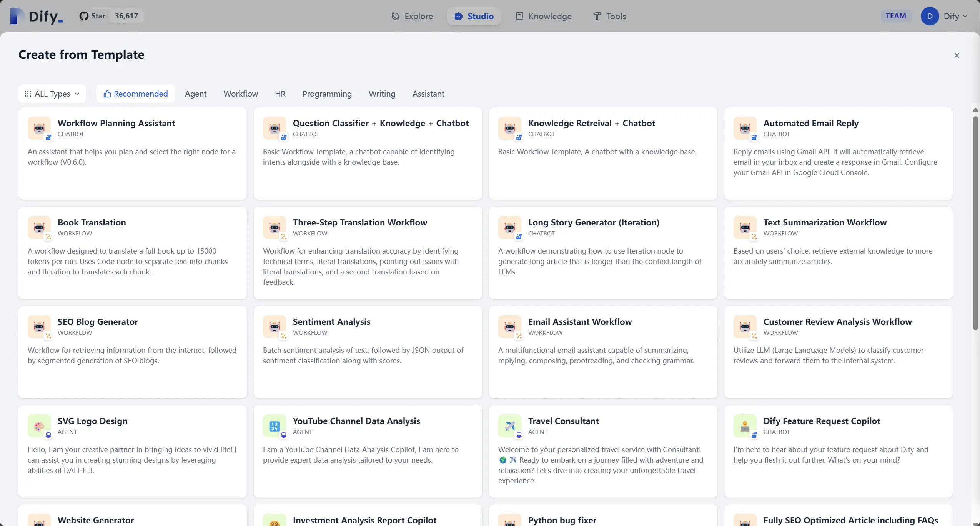Click the Dify Feature Request Copilot icon
Screen dimensions: 980x526
coord(745,426)
